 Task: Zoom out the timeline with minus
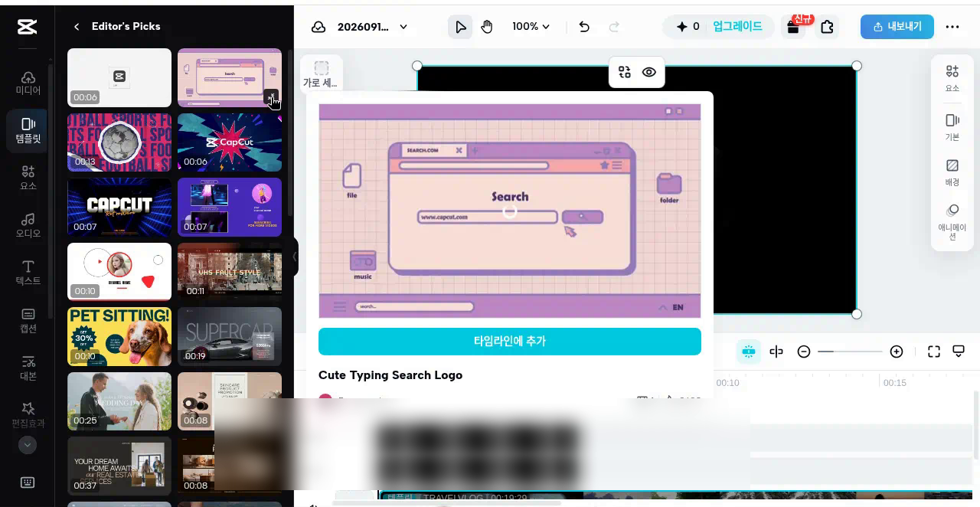point(804,352)
